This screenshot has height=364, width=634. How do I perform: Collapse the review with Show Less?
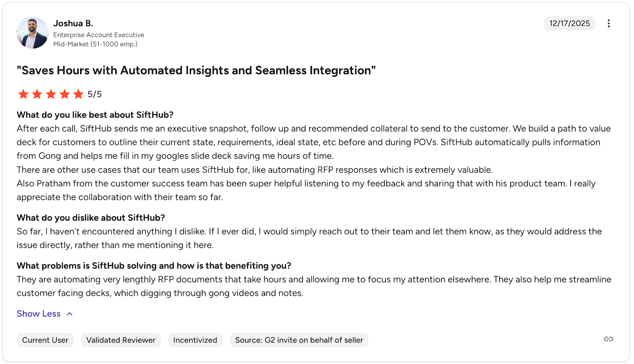39,314
